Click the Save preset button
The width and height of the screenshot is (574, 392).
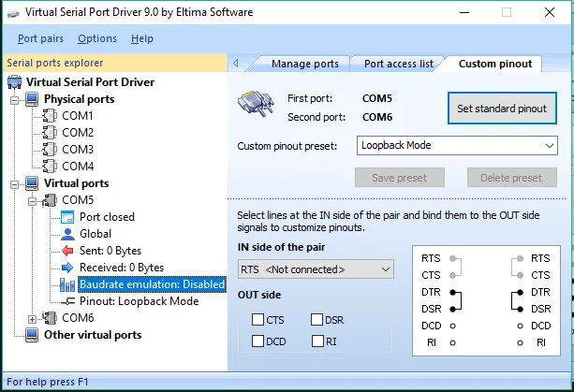400,178
